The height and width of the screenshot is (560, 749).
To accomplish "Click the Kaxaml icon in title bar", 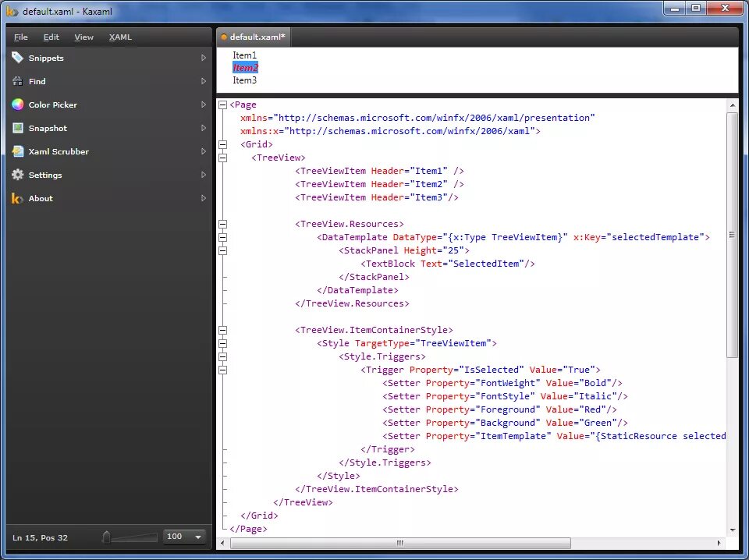I will 12,11.
